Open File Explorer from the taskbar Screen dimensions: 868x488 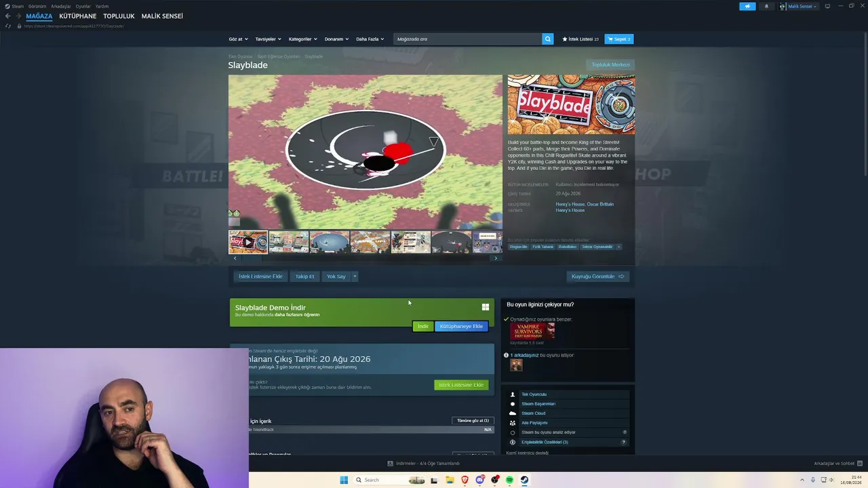[x=450, y=480]
